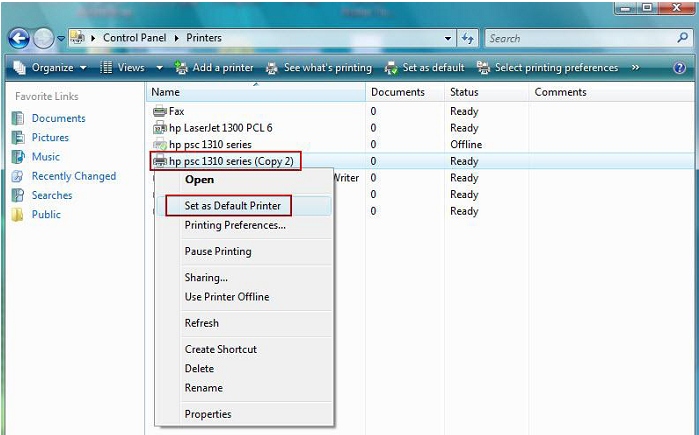The width and height of the screenshot is (699, 435).
Task: Show more toolbar commands chevron
Action: [x=636, y=68]
